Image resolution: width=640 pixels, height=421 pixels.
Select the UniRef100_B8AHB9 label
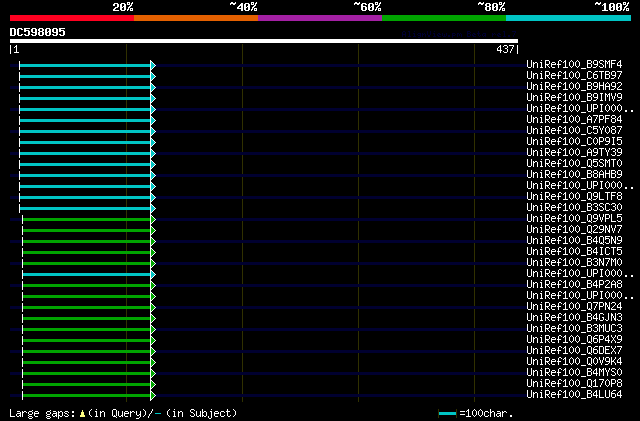[574, 175]
